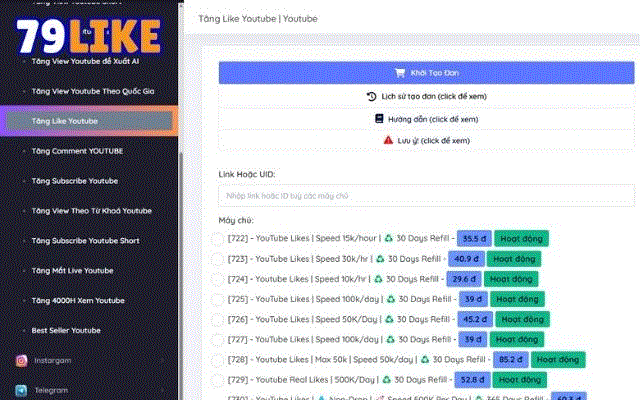Click the 39 đ price on server 725
Screen dimensions: 640x400
(473, 299)
